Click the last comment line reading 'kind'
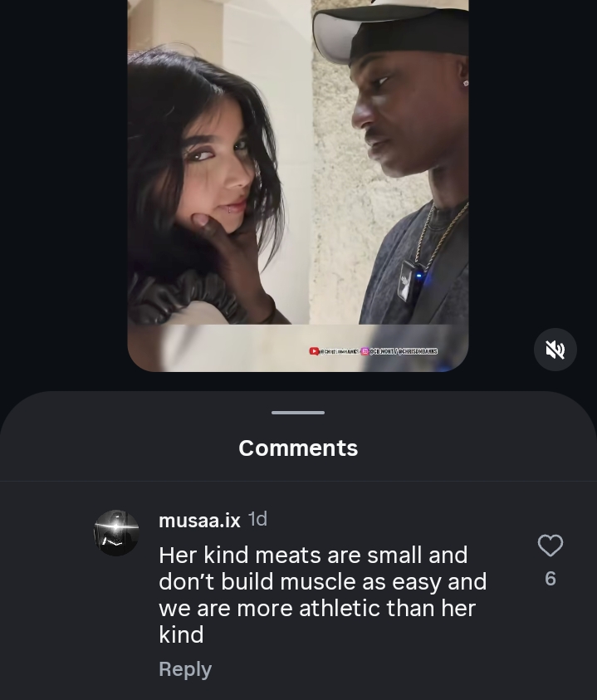The image size is (597, 700). coord(181,635)
